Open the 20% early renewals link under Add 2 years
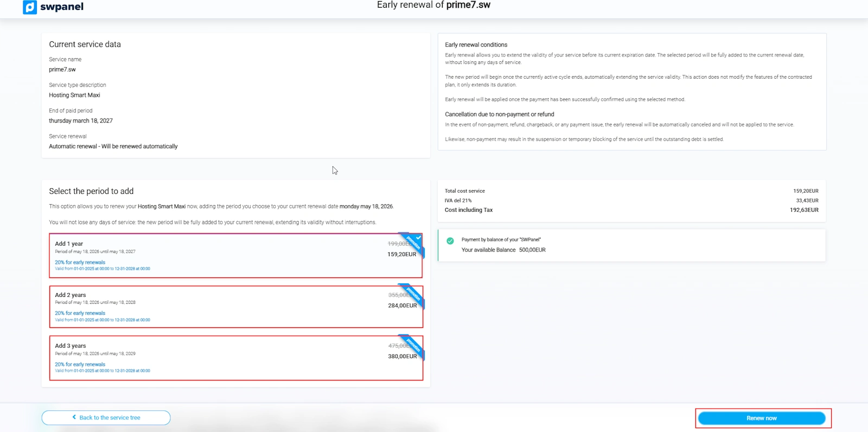This screenshot has height=432, width=868. click(x=80, y=313)
